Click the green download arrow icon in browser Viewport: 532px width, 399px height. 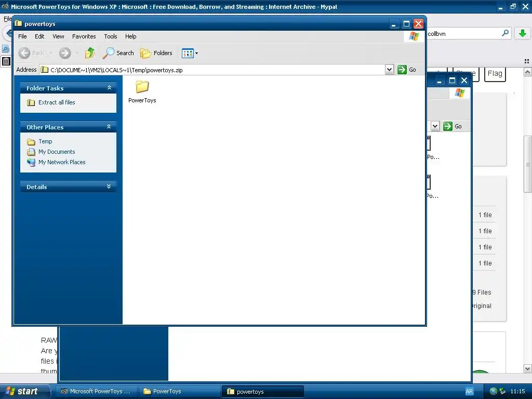523,33
